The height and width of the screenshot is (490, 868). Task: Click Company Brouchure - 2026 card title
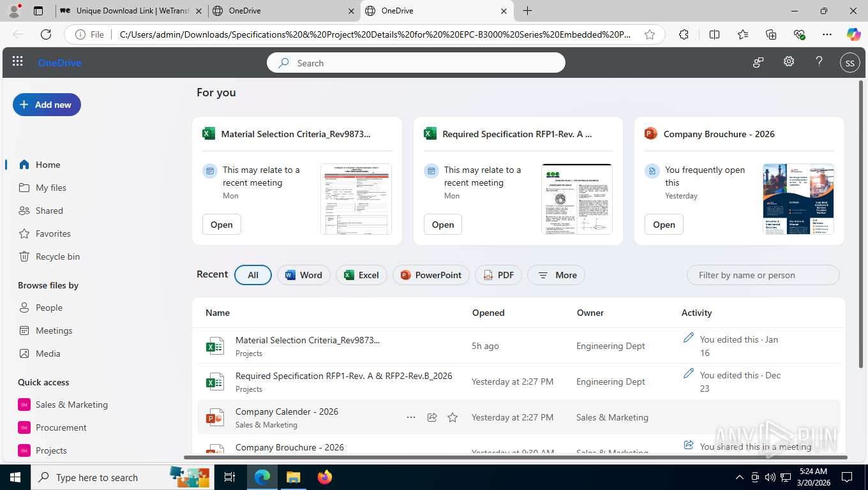coord(719,134)
